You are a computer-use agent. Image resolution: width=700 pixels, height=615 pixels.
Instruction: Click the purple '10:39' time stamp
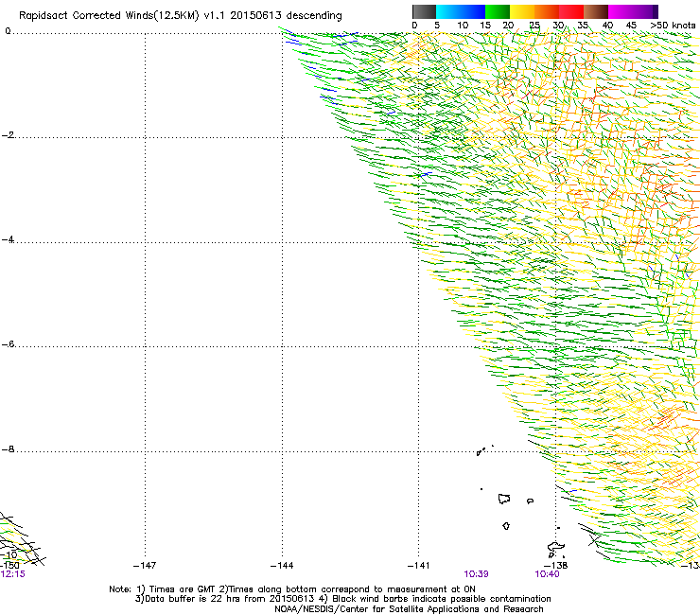click(x=476, y=574)
